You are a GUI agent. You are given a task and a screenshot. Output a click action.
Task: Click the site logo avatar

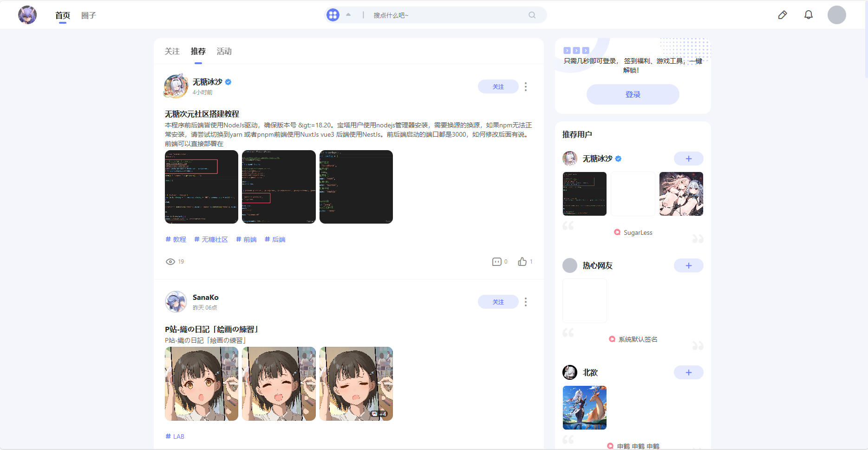(27, 15)
